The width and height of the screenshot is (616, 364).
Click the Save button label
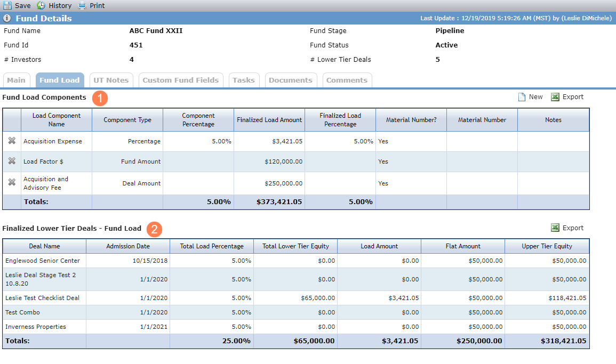[23, 5]
